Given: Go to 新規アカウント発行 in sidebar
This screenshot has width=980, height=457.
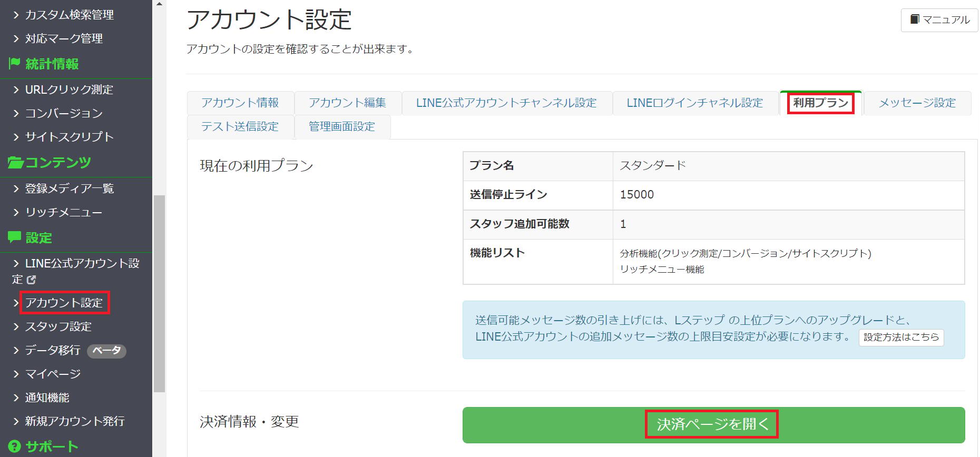Looking at the screenshot, I should pos(75,421).
